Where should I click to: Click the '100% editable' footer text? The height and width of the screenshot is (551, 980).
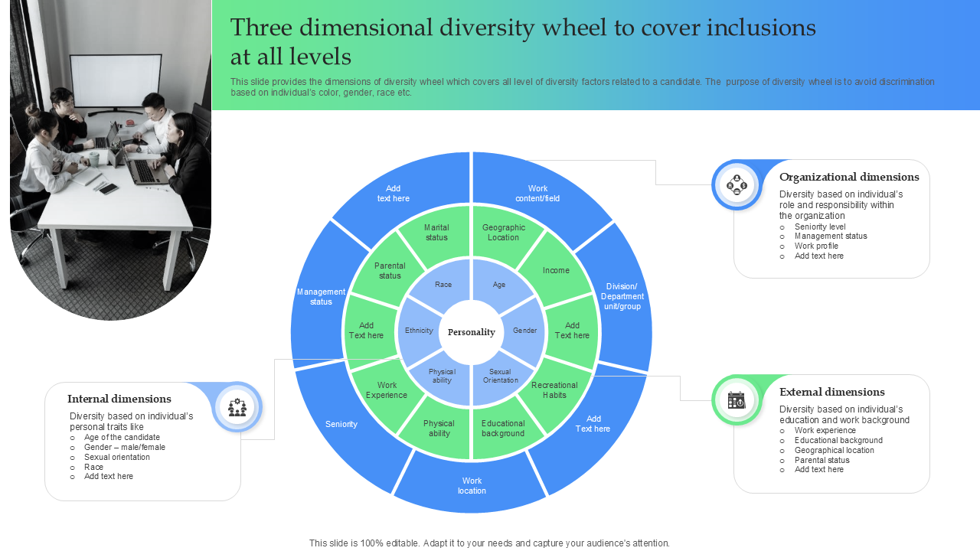[x=489, y=543]
